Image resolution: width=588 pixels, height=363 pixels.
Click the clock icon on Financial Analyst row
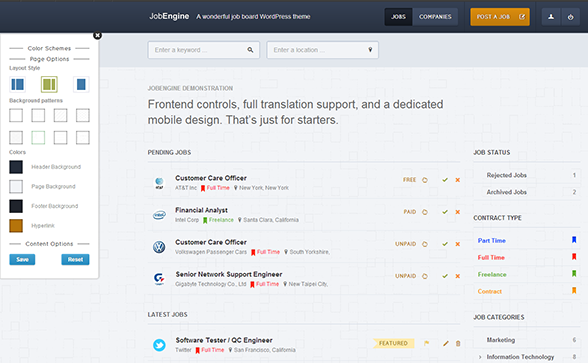point(424,212)
